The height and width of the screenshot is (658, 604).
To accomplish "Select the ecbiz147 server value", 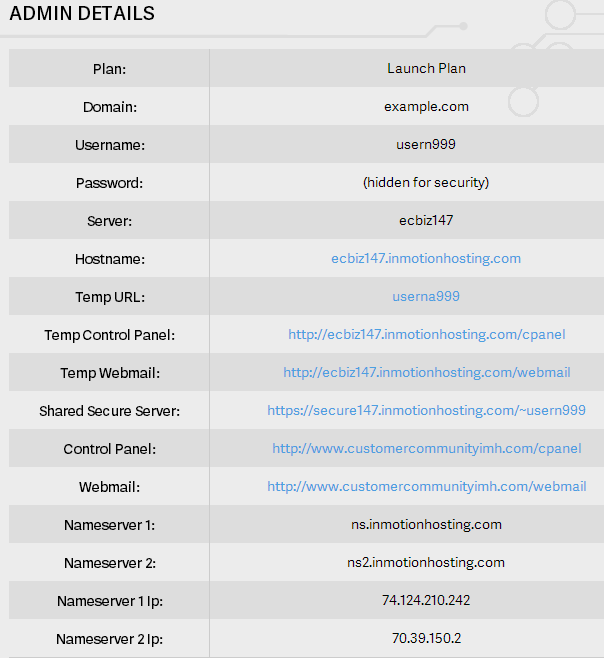I will (x=426, y=220).
